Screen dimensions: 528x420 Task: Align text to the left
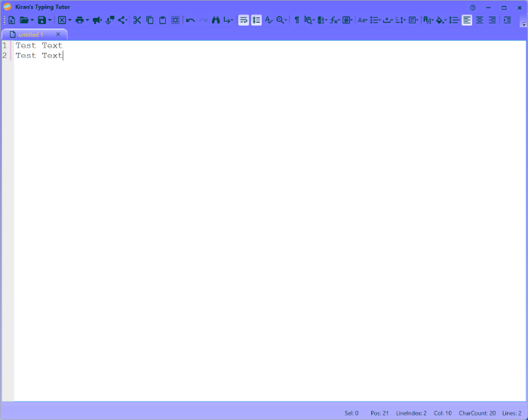coord(467,20)
